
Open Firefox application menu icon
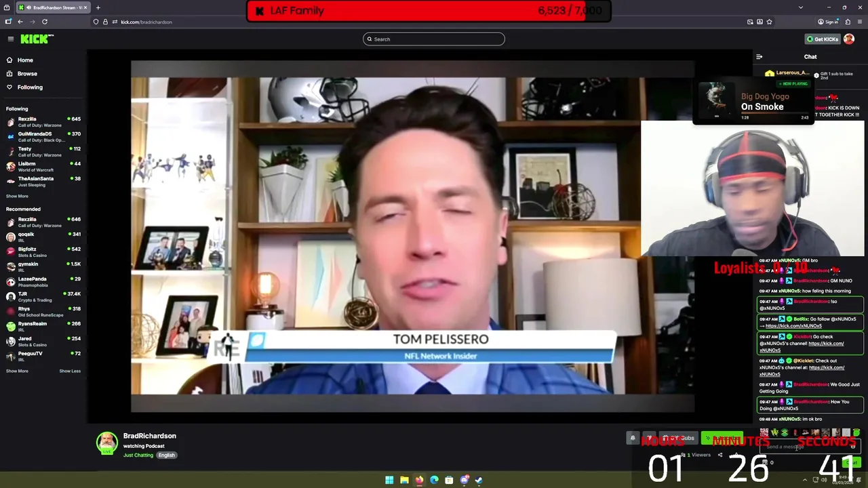click(859, 22)
